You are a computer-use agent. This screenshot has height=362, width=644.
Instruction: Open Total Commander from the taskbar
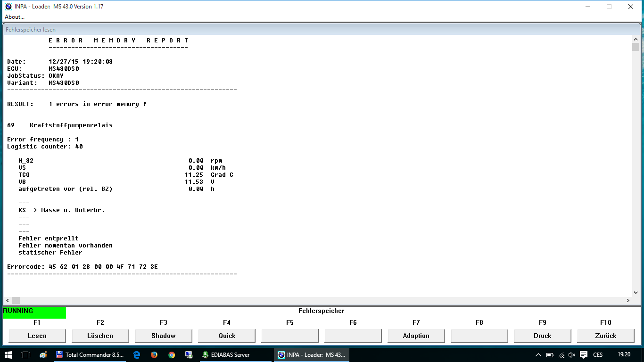pyautogui.click(x=91, y=355)
